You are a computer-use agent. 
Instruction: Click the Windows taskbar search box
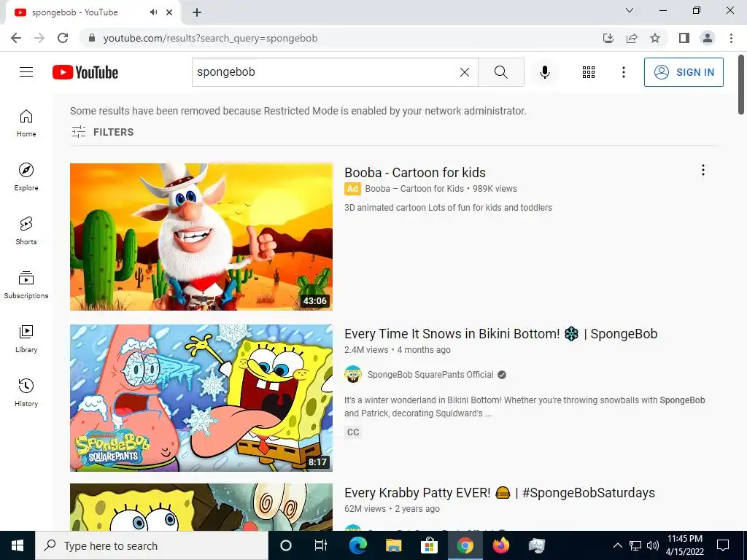[x=152, y=545]
